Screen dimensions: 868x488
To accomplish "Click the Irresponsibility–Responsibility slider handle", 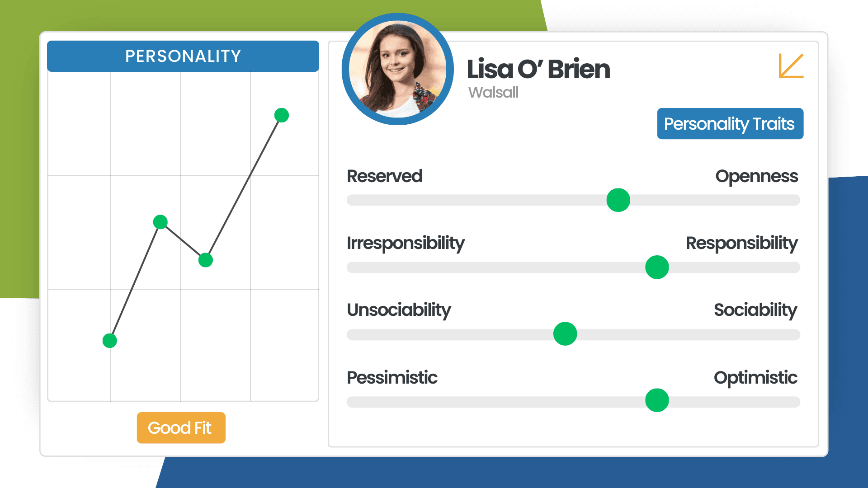I will [x=657, y=267].
